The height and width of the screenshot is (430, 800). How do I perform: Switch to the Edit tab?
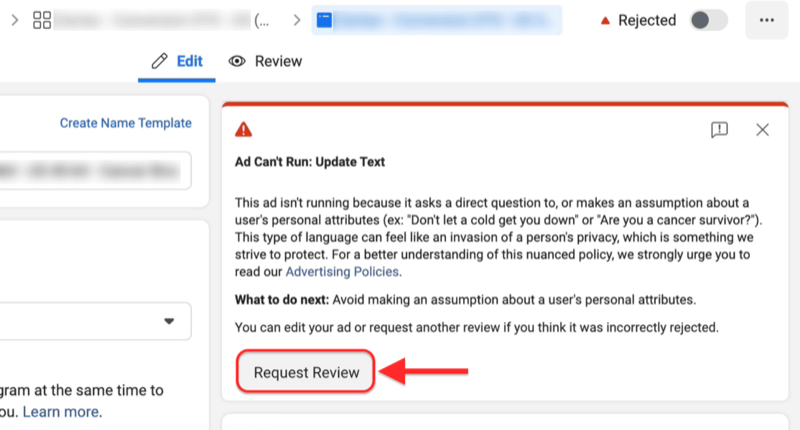pos(177,61)
